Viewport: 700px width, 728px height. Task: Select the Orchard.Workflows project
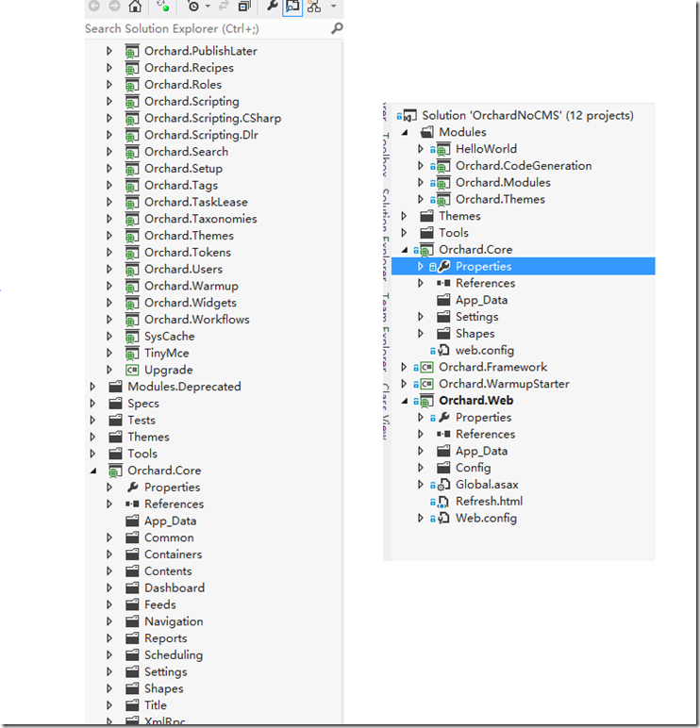[x=197, y=320]
